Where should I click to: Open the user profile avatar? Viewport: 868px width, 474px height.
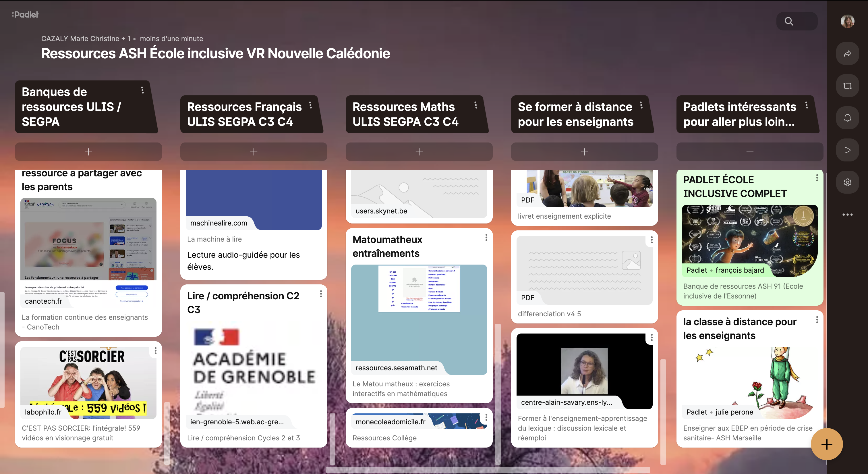tap(847, 22)
